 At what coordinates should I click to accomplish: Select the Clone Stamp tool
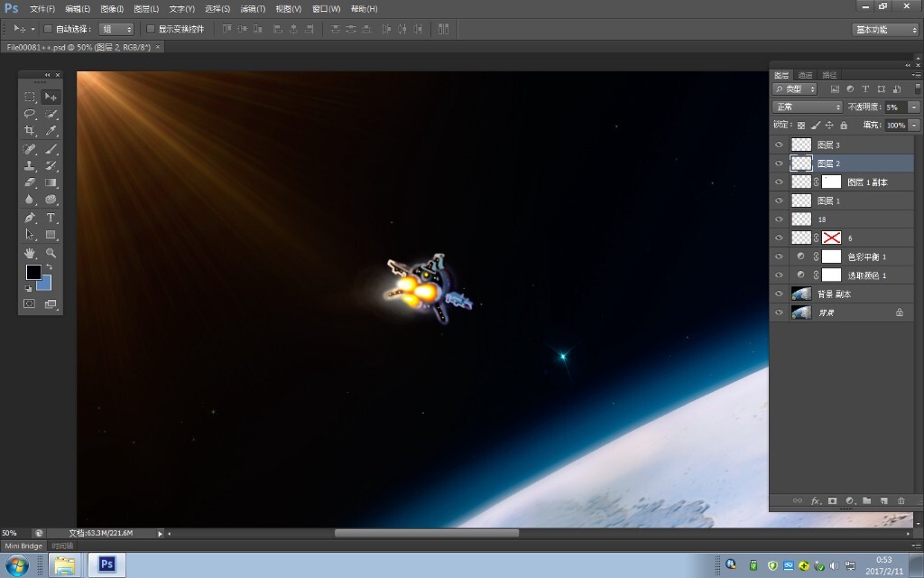pyautogui.click(x=30, y=166)
